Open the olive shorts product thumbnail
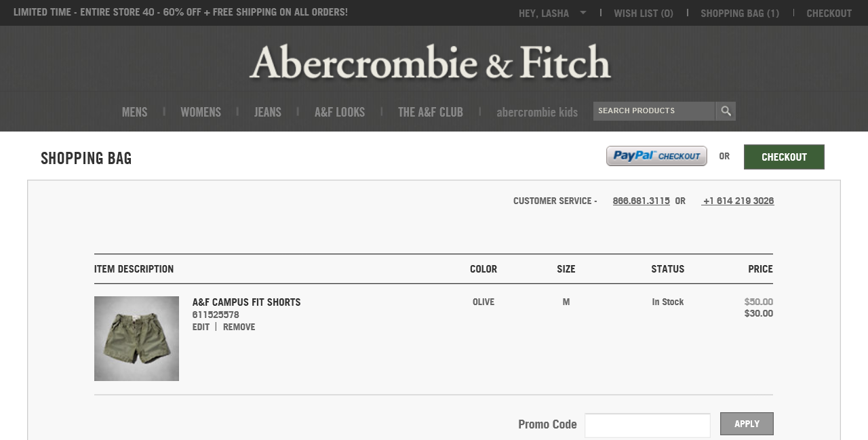The height and width of the screenshot is (440, 868). pos(136,338)
